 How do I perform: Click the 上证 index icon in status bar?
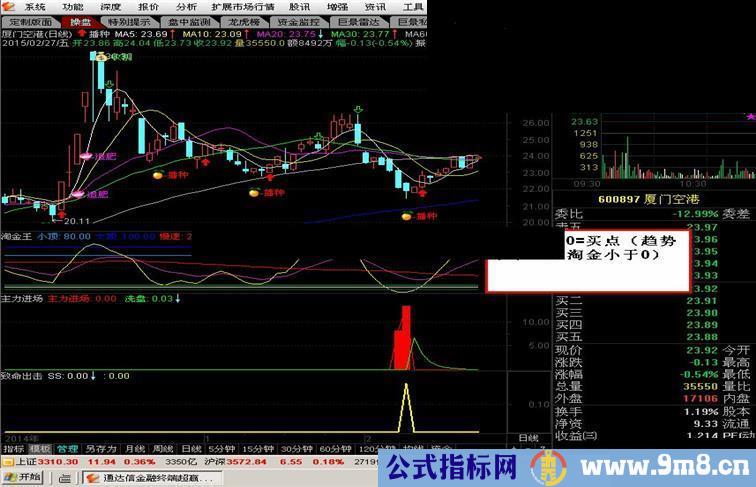pyautogui.click(x=8, y=463)
